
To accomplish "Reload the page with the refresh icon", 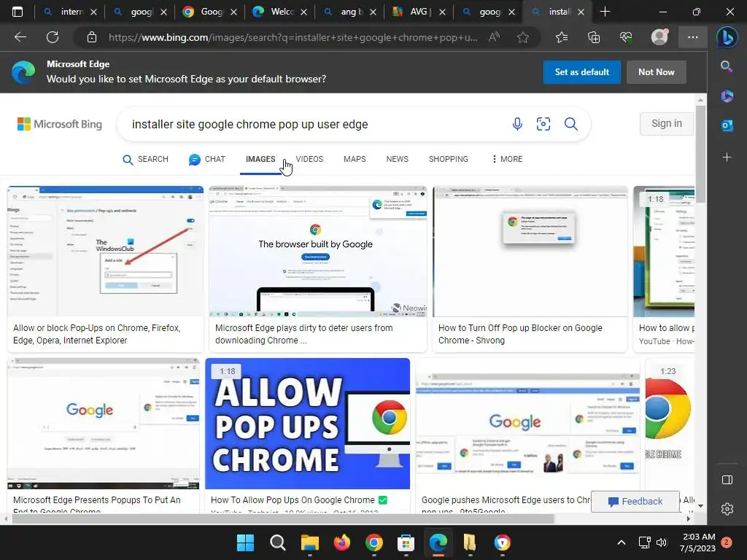I will point(53,37).
